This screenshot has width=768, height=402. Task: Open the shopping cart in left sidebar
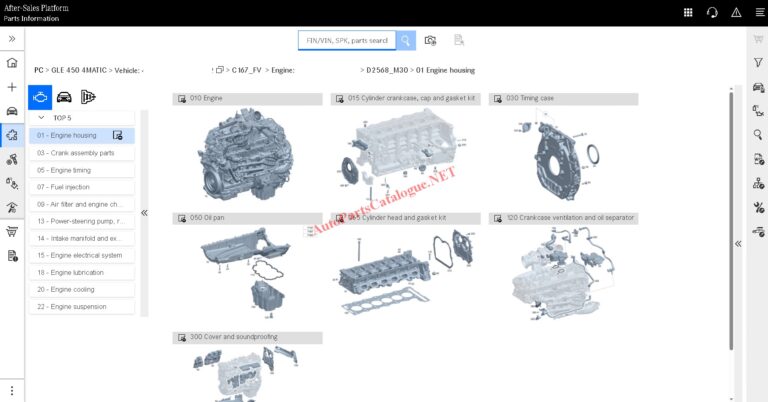12,232
